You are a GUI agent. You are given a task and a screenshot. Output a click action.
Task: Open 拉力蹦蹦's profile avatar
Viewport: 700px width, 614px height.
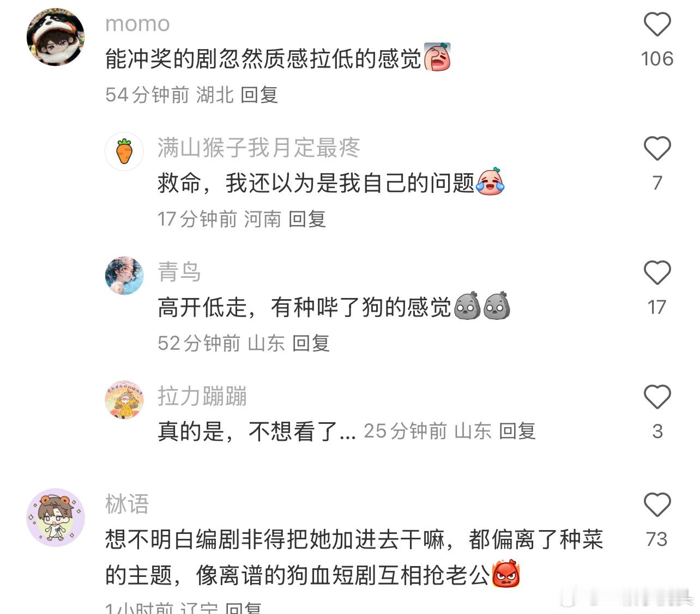[124, 400]
